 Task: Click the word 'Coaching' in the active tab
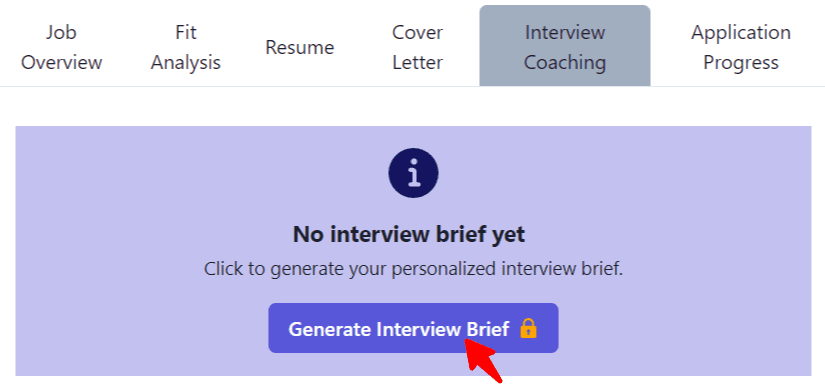pos(565,63)
